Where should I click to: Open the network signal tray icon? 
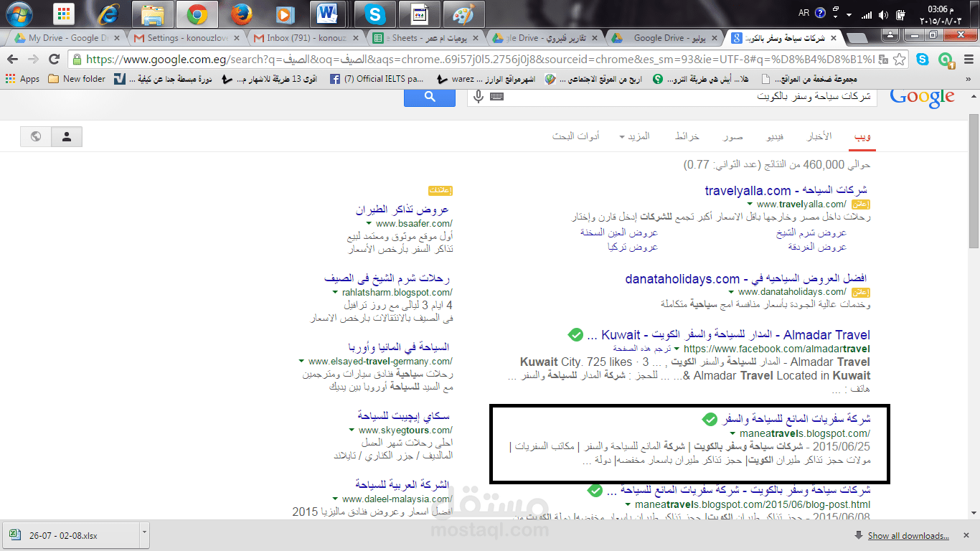[867, 14]
